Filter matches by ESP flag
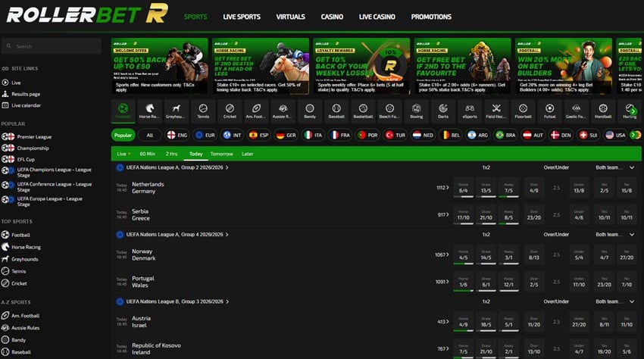 259,135
